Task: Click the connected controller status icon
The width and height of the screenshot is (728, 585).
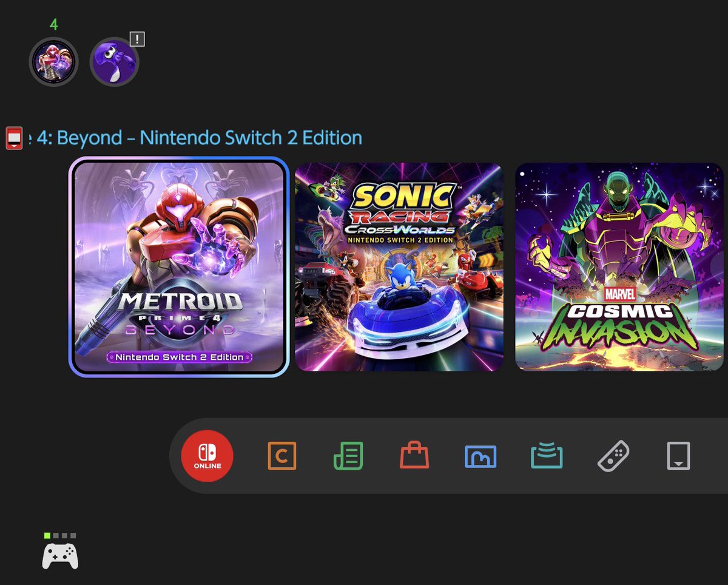Action: click(60, 555)
